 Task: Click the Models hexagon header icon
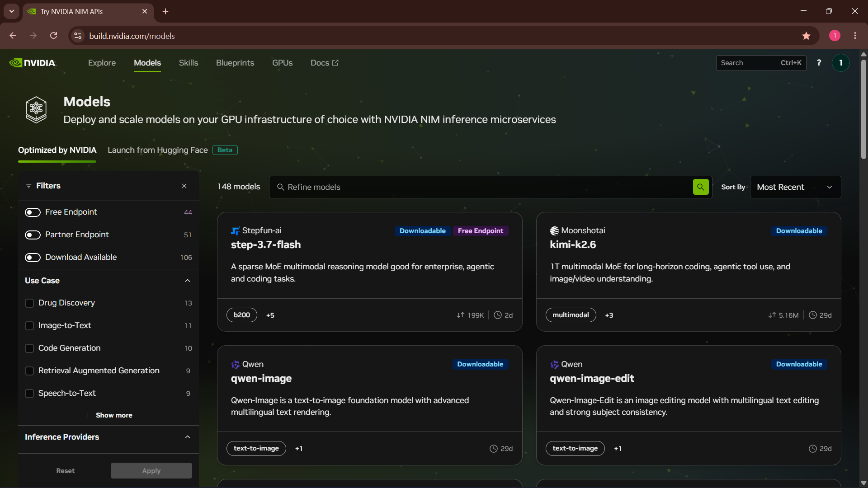(x=36, y=110)
